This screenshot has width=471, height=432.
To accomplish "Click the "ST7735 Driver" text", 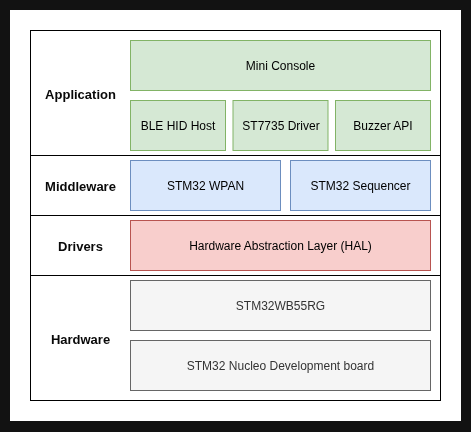I will (x=281, y=126).
